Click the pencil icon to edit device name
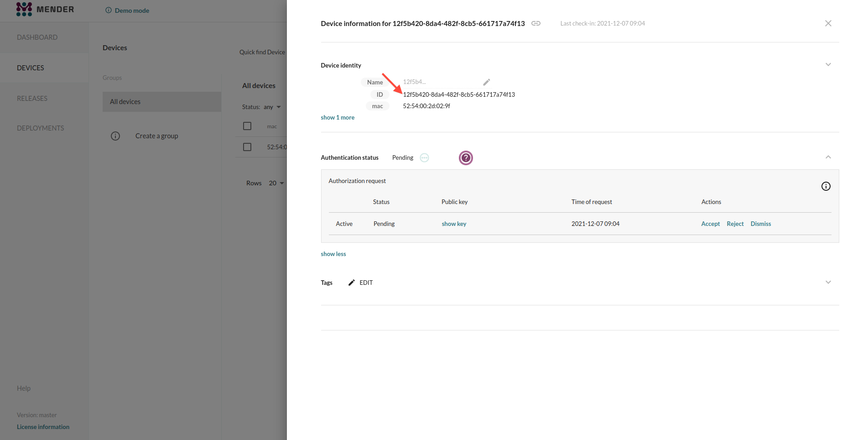This screenshot has width=868, height=440. click(x=486, y=82)
